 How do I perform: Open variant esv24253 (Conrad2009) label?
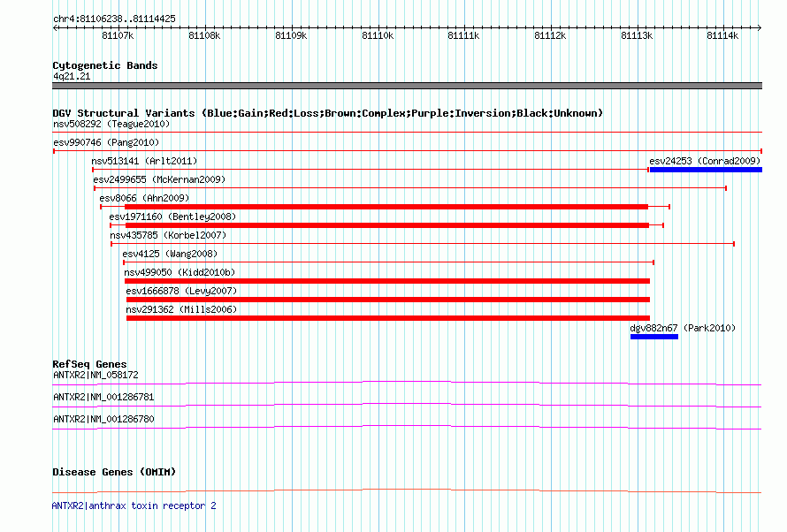pyautogui.click(x=705, y=161)
